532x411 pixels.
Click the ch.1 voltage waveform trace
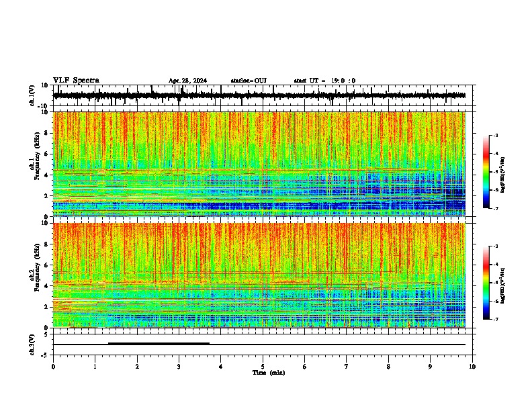pos(259,95)
